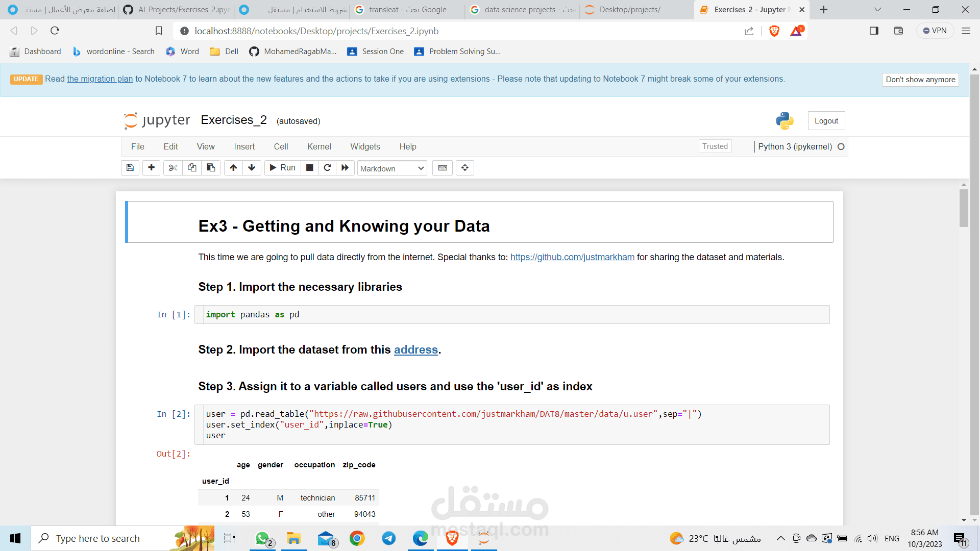Open the github.com/justmarkham link
Screen dimensions: 980x551
[572, 257]
